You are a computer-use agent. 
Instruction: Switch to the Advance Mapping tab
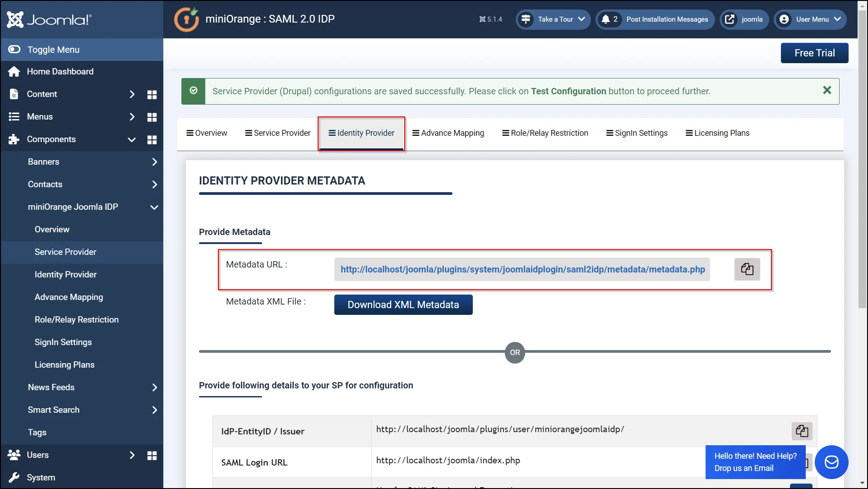click(448, 133)
